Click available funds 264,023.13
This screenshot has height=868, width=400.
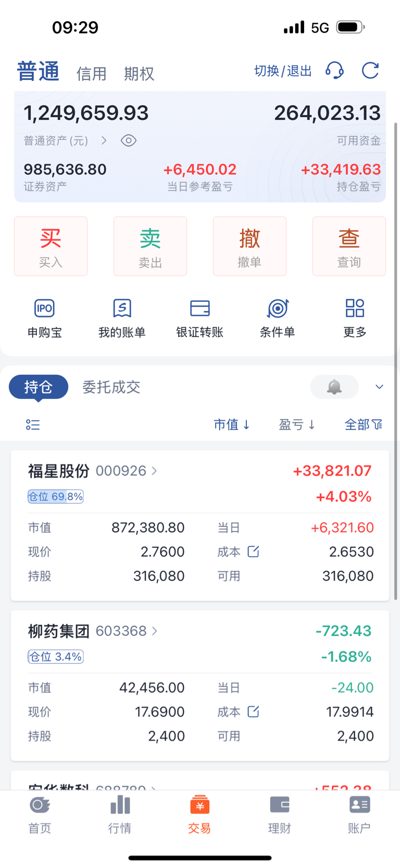pos(327,113)
